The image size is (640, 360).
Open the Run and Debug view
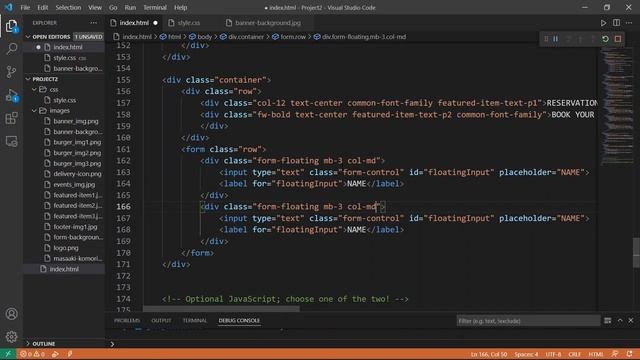[11, 96]
